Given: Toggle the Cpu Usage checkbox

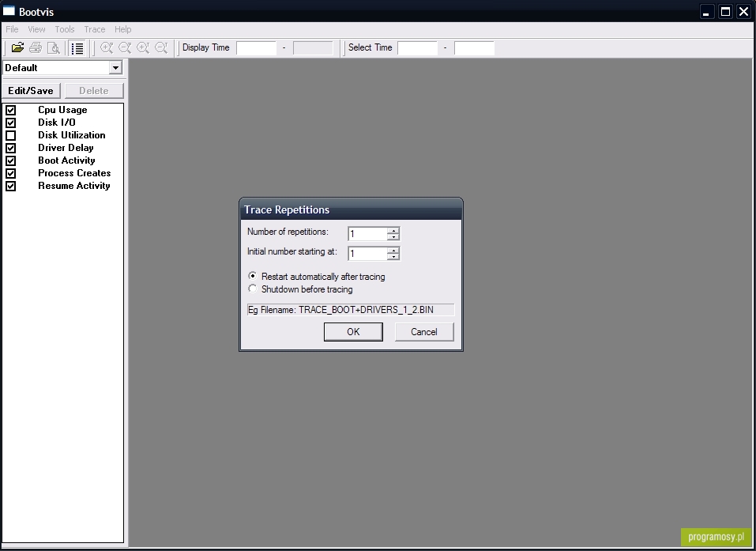Looking at the screenshot, I should (10, 110).
